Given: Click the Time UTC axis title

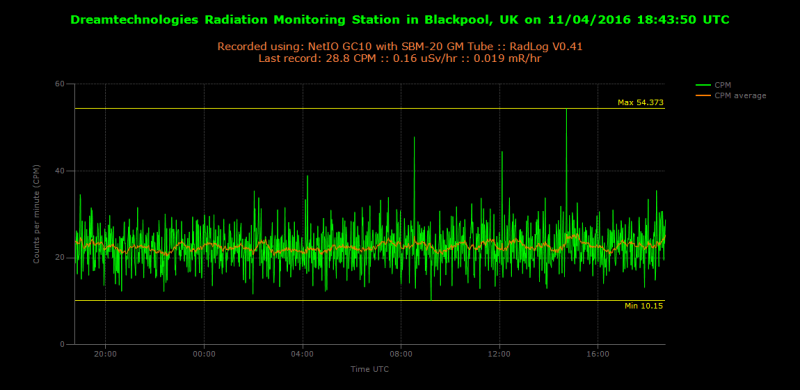Looking at the screenshot, I should [x=370, y=369].
